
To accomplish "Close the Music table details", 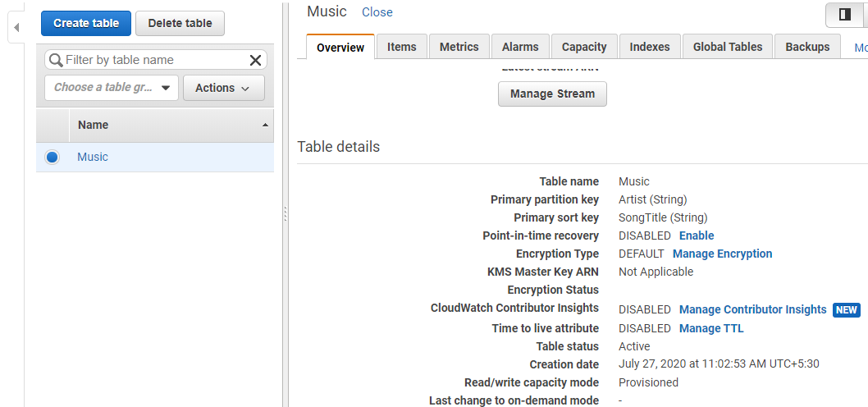I will 377,12.
